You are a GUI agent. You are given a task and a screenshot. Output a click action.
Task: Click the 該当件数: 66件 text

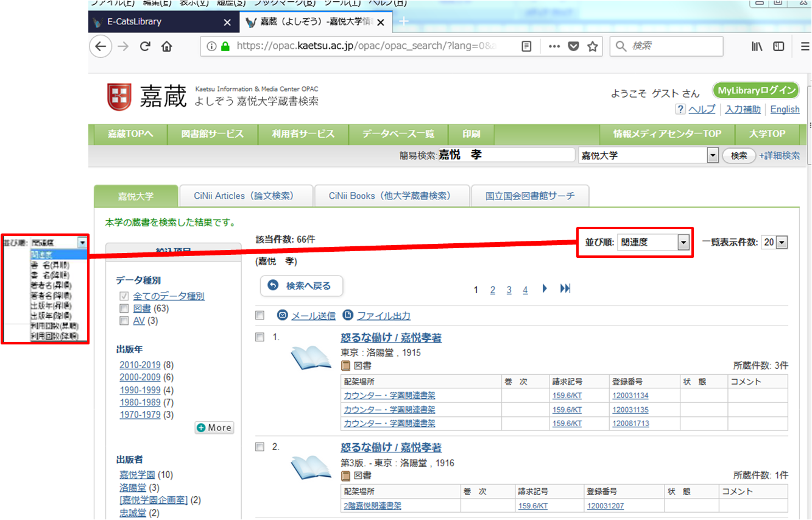point(286,239)
